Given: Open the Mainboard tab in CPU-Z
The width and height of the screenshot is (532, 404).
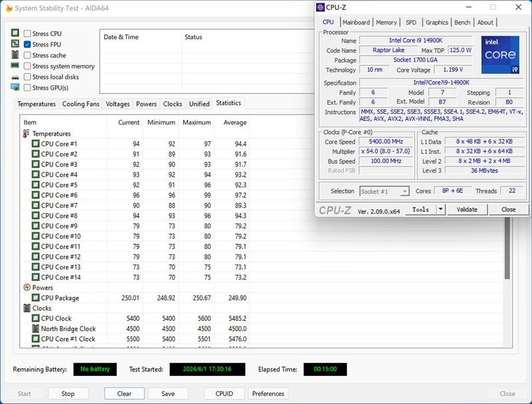Looking at the screenshot, I should click(x=356, y=22).
